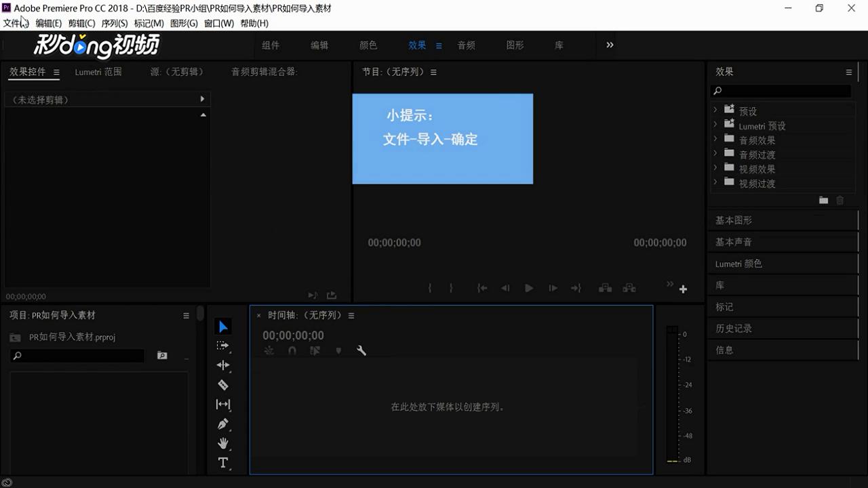Image resolution: width=868 pixels, height=488 pixels.
Task: Click new custom bin icon in Effects
Action: click(823, 200)
